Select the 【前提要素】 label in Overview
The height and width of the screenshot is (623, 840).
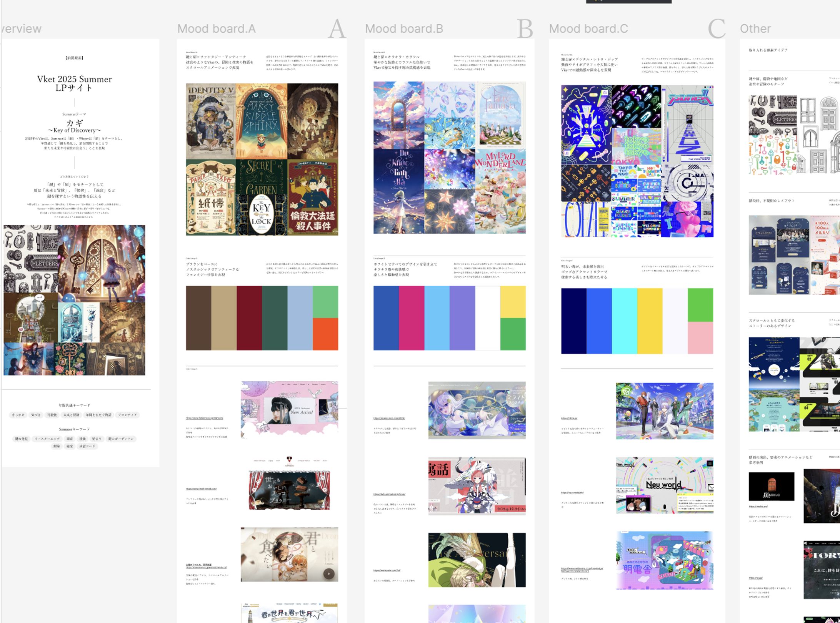point(74,58)
